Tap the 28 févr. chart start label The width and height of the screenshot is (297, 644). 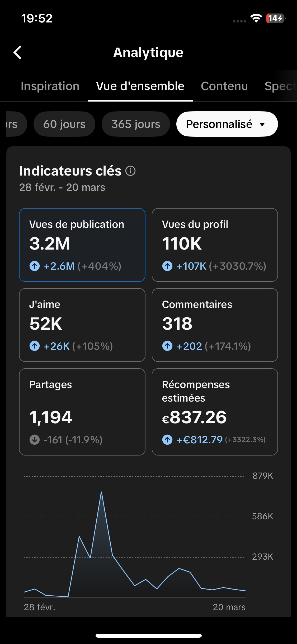pyautogui.click(x=40, y=607)
